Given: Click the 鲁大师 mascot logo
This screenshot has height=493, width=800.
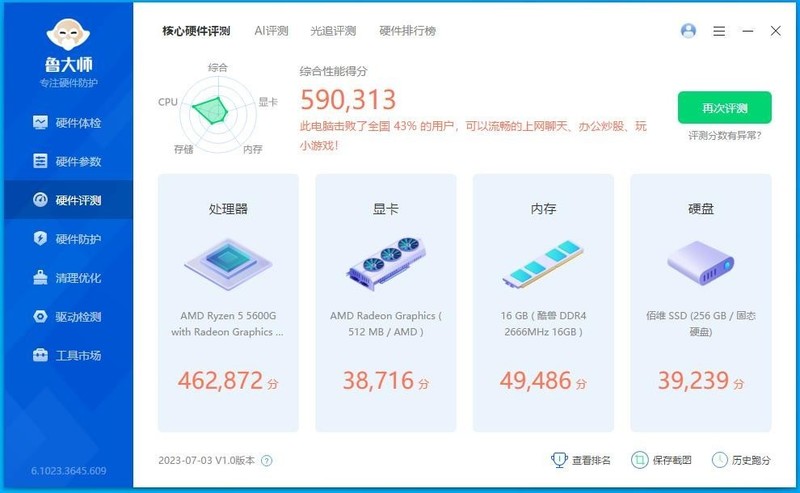Looking at the screenshot, I should 68,35.
